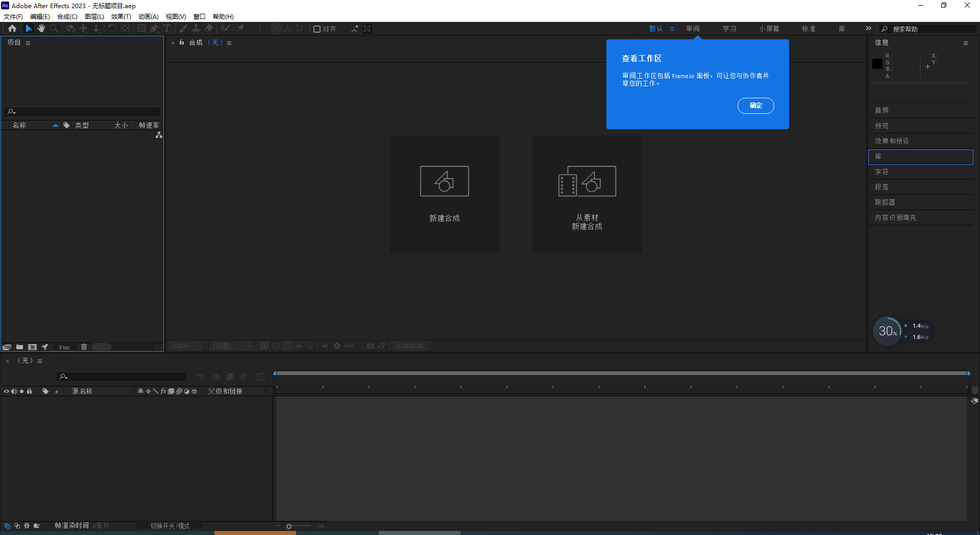Create a new folder in Project panel
Image resolution: width=980 pixels, height=535 pixels.
pyautogui.click(x=19, y=347)
